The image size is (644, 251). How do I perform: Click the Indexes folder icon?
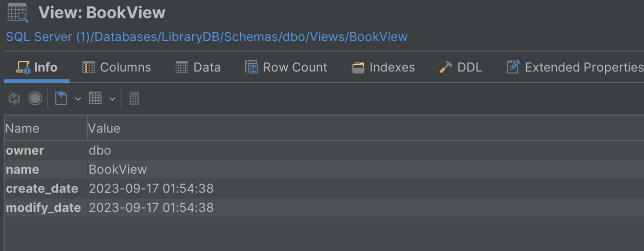coord(358,67)
